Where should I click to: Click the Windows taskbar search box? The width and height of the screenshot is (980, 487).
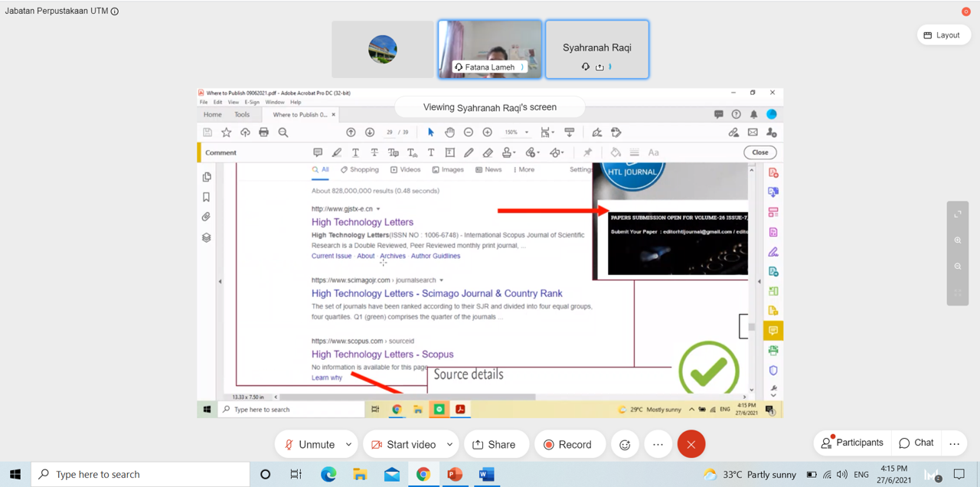(143, 475)
